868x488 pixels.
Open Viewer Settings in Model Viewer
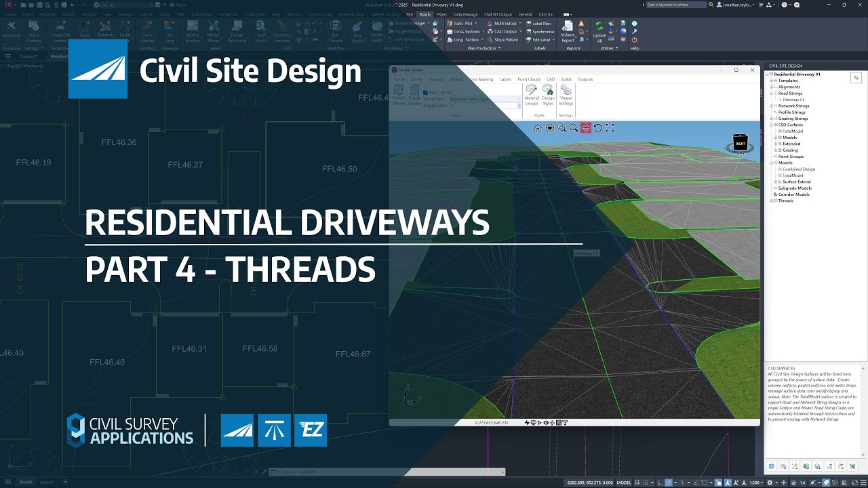pos(566,95)
